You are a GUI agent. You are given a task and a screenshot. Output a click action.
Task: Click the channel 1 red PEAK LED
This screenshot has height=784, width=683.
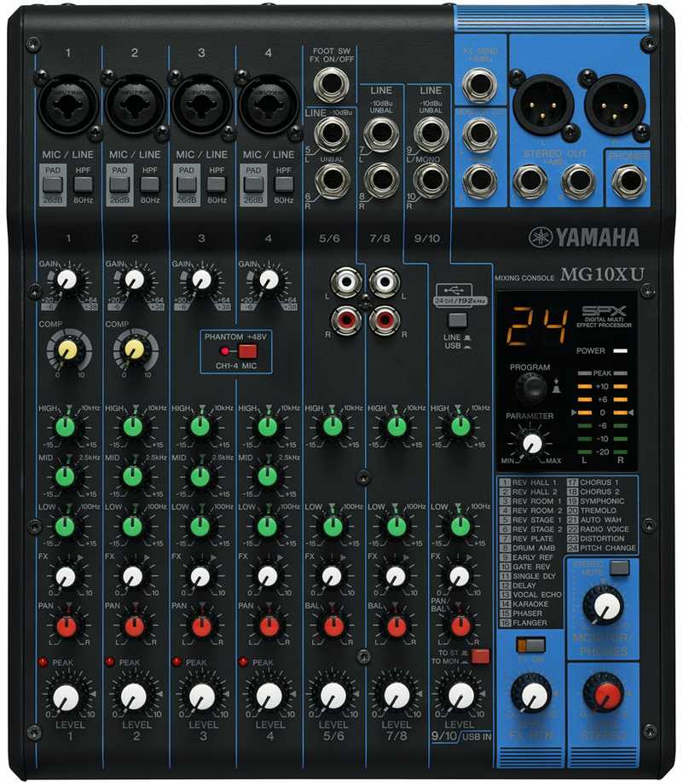click(43, 662)
